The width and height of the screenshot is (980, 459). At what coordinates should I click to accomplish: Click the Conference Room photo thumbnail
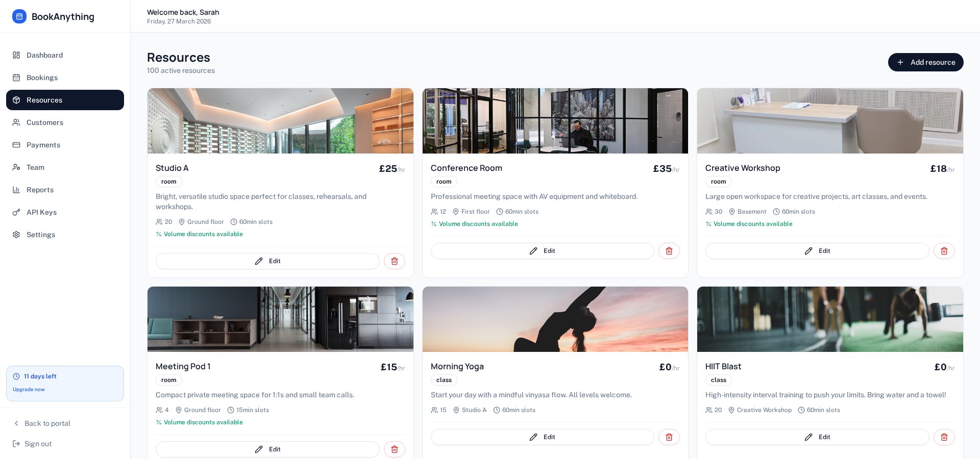point(555,121)
